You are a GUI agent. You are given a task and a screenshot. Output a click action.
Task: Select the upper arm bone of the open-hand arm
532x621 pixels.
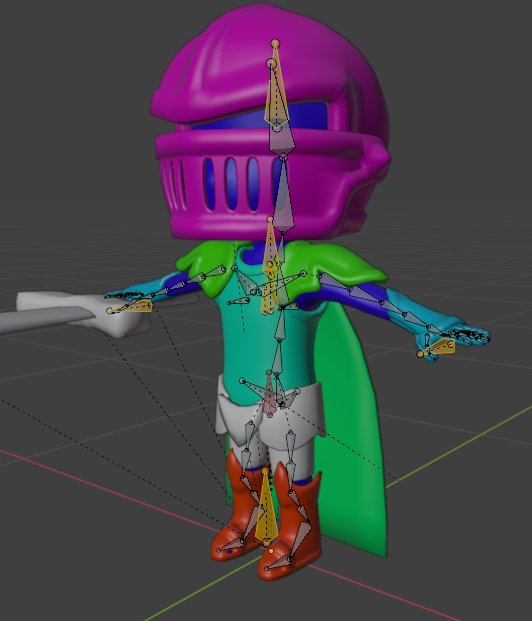pos(336,282)
